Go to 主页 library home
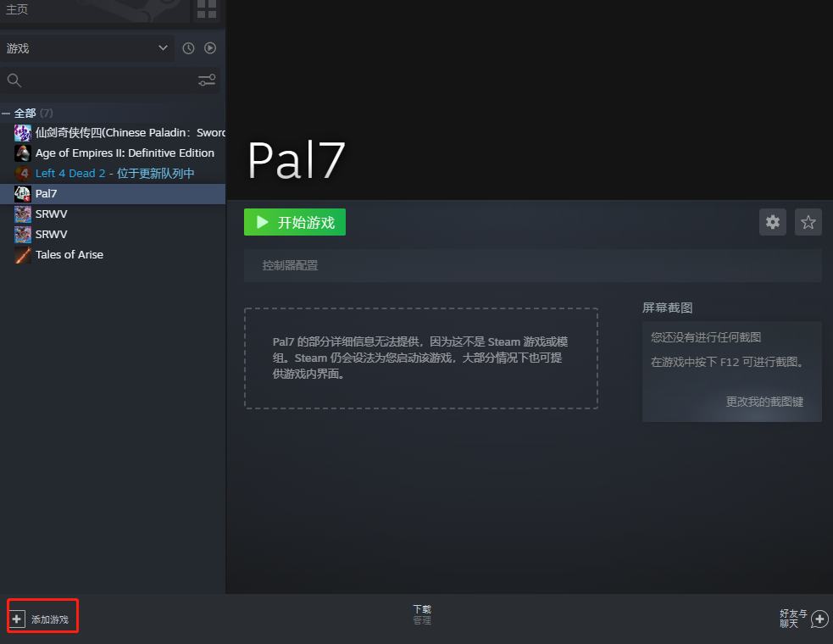This screenshot has height=644, width=833. [x=17, y=9]
